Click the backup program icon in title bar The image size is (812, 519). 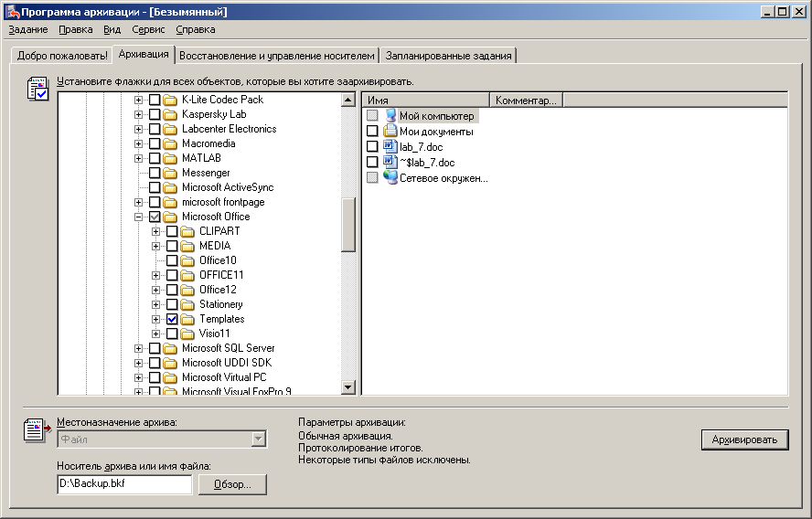click(11, 11)
